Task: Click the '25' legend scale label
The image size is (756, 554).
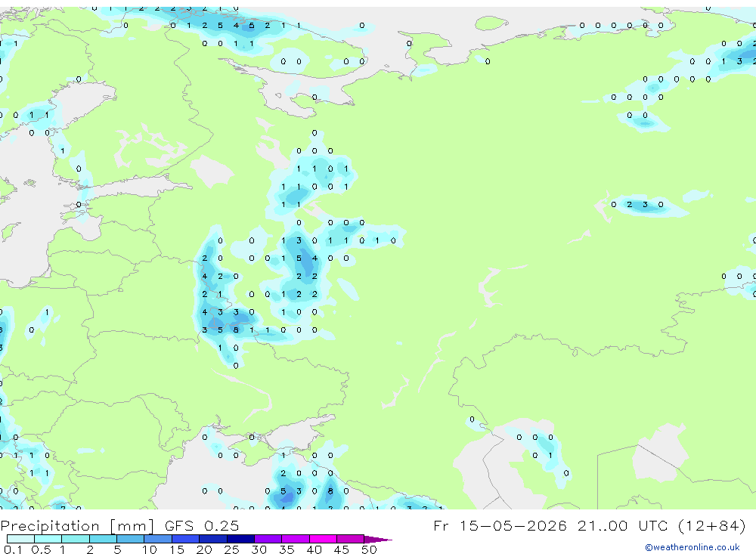Action: click(x=231, y=549)
